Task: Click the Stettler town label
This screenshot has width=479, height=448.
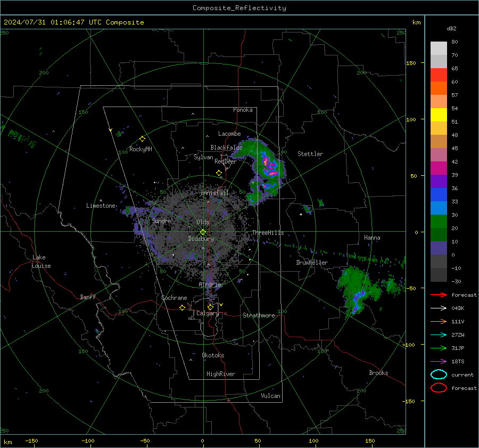Action: [310, 154]
